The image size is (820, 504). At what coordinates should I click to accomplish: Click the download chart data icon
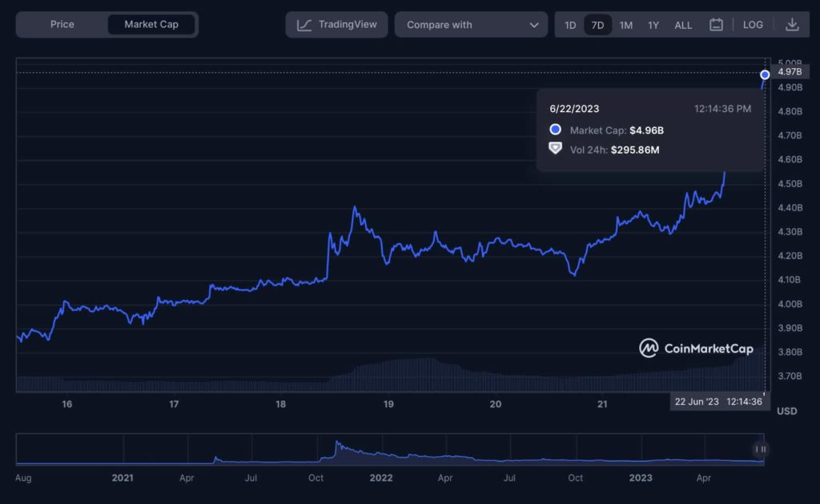pos(792,24)
